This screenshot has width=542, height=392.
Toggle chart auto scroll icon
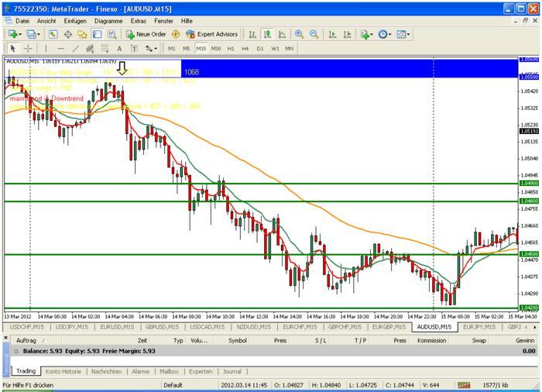332,34
